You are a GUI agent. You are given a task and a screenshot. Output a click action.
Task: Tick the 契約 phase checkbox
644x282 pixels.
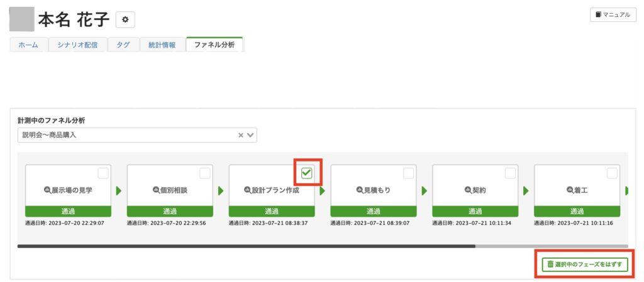tap(510, 173)
